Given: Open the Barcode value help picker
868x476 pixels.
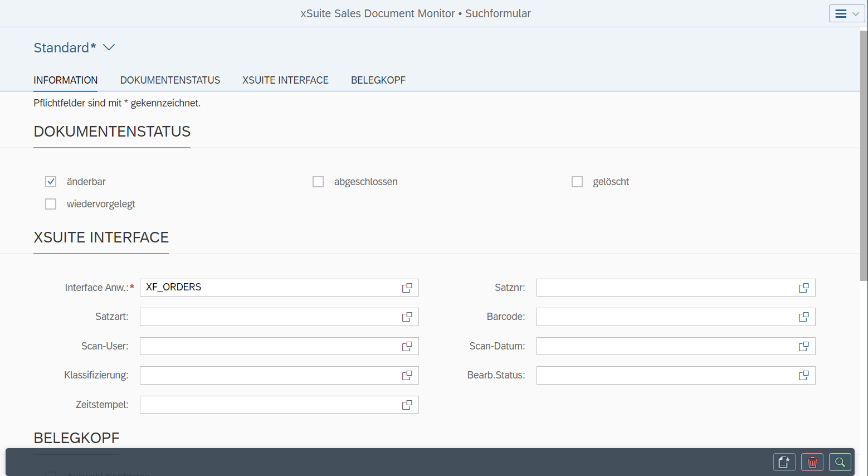Looking at the screenshot, I should pos(803,317).
